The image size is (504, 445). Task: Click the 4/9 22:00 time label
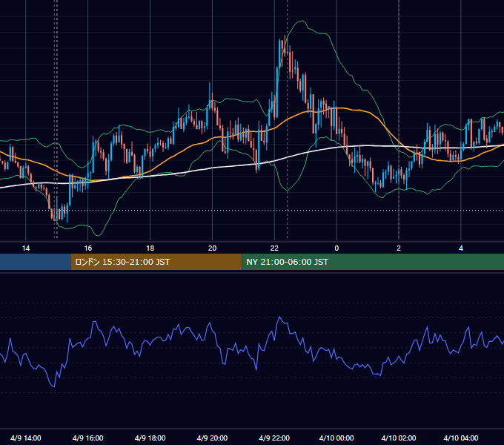click(274, 438)
